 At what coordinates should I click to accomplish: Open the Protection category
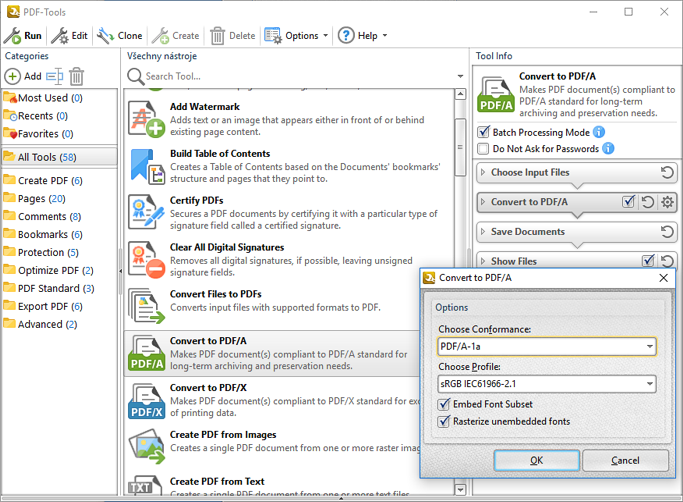click(59, 252)
